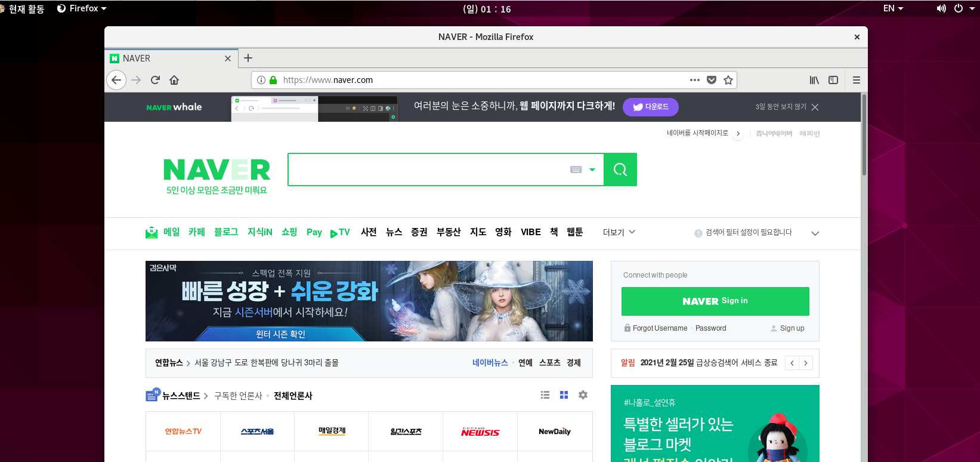This screenshot has width=980, height=462.
Task: Click the Sign up link
Action: 792,328
